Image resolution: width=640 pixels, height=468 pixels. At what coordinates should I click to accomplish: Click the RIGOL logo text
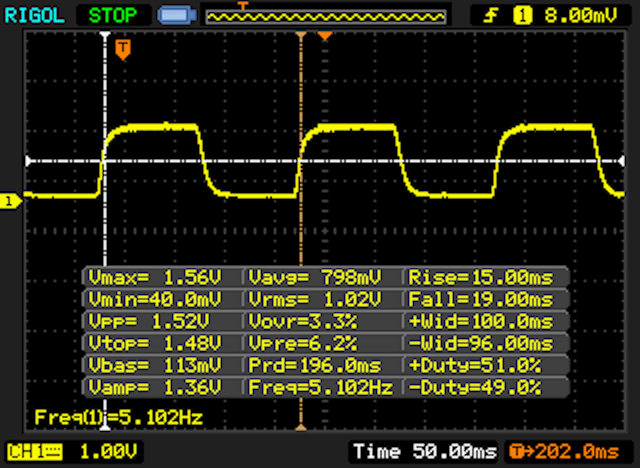pyautogui.click(x=34, y=16)
